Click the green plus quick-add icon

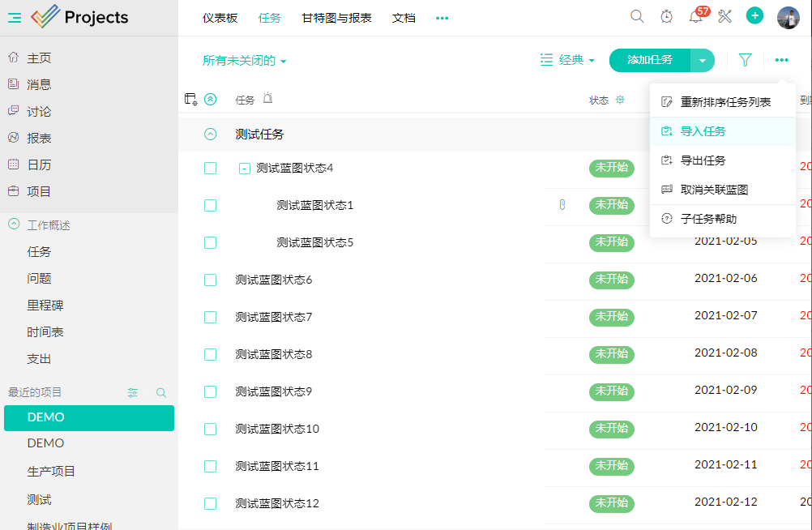pos(754,16)
